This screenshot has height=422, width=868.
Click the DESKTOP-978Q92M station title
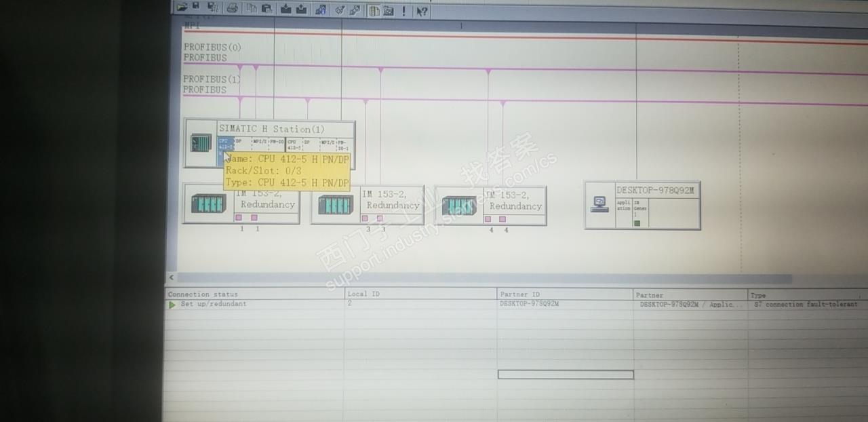[x=656, y=191]
